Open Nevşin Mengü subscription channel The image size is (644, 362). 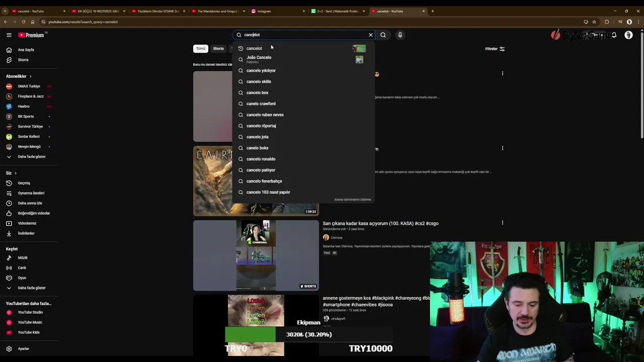tap(28, 146)
